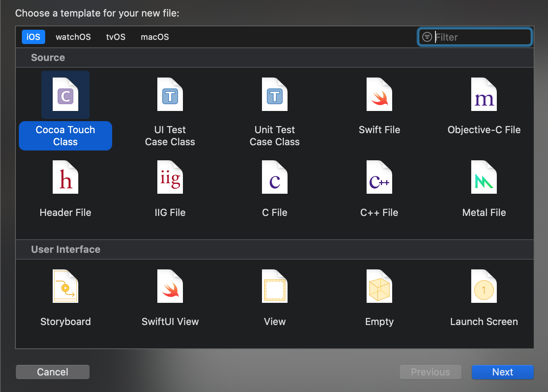Open the tvOS templates tab
Viewport: 548px width, 392px height.
click(x=116, y=37)
